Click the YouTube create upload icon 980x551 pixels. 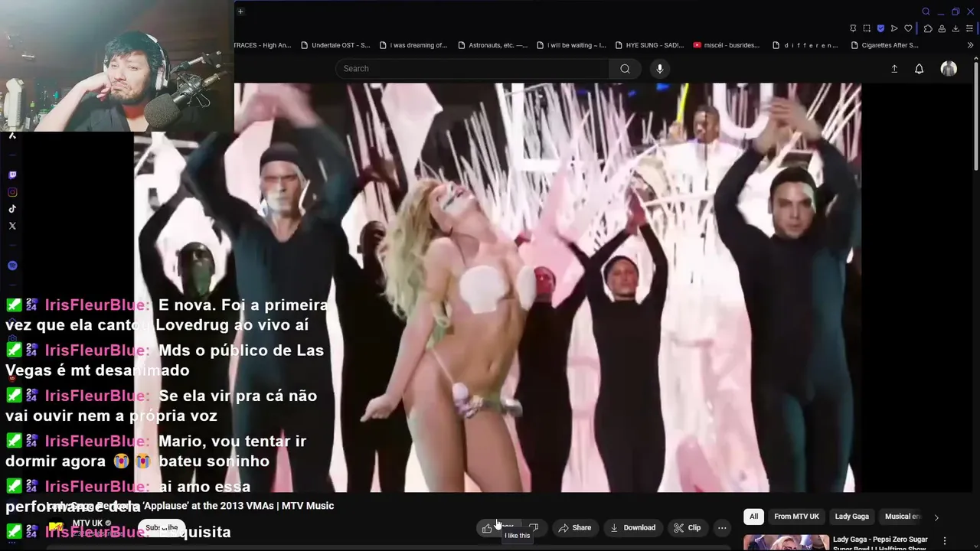(x=894, y=69)
